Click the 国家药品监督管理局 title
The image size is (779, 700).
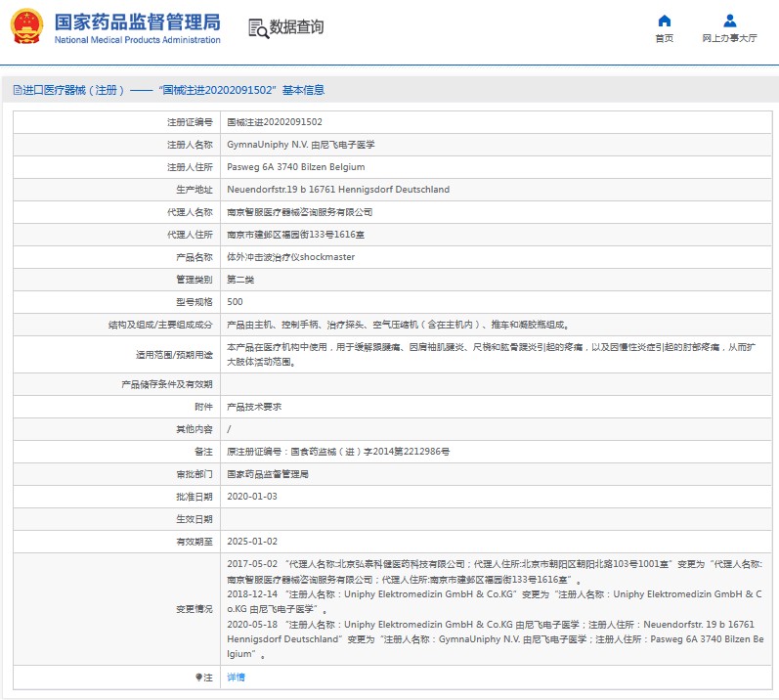[137, 22]
